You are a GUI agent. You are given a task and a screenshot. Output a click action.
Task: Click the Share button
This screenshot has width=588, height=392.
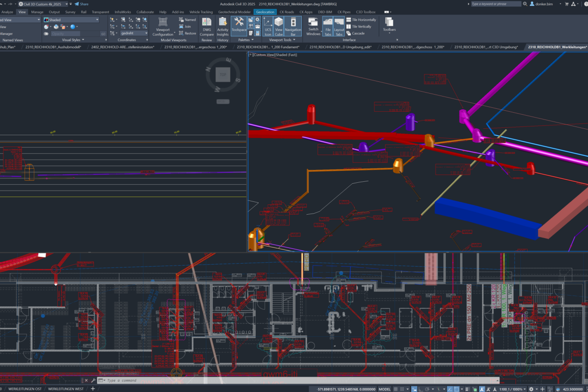(81, 4)
